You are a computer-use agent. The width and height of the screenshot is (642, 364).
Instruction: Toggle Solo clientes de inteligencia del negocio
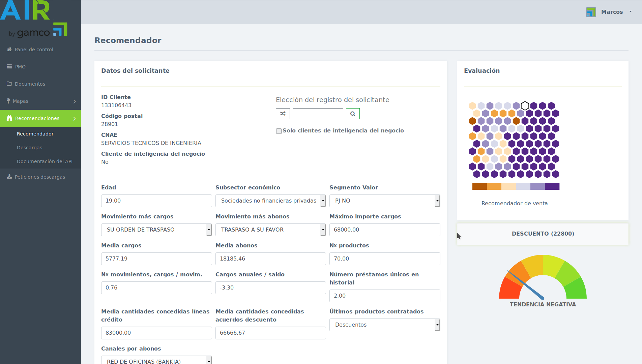click(279, 131)
